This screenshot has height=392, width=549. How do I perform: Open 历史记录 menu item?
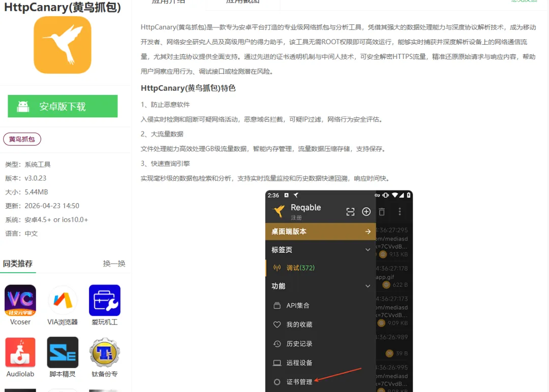[321, 344]
